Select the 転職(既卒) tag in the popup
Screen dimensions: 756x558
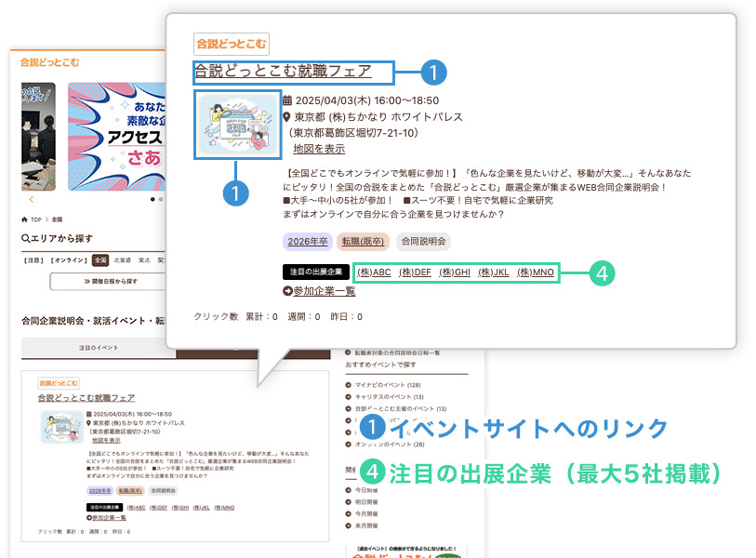click(363, 242)
